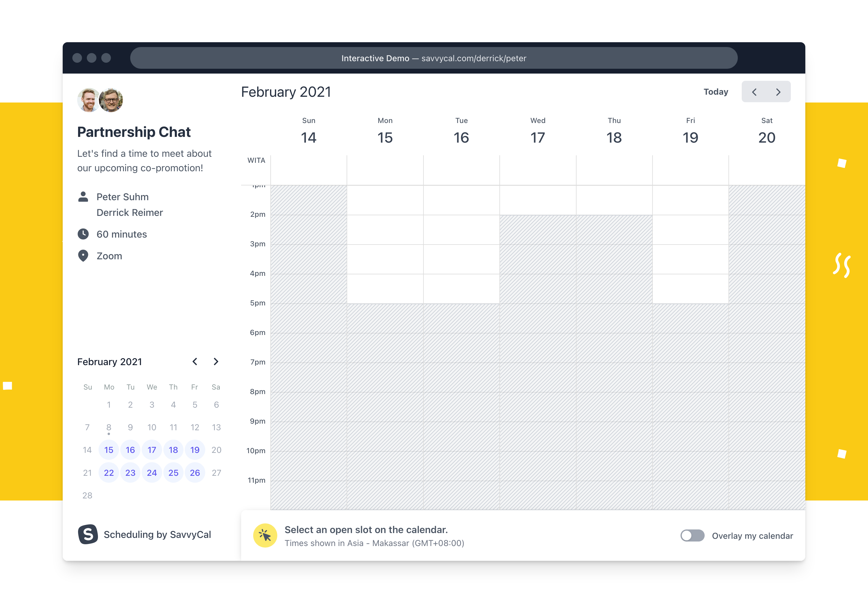
Task: Click the clock icon beside 60 minutes
Action: 83,234
